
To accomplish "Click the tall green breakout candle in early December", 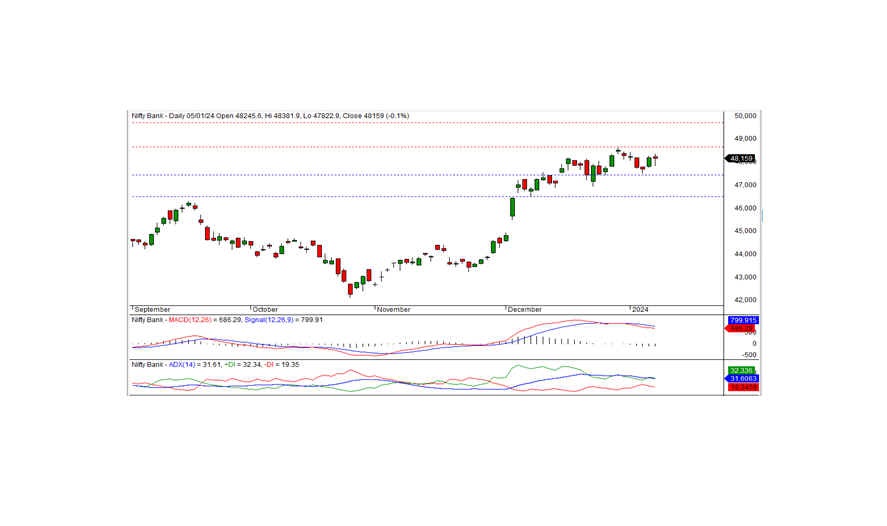I will click(x=513, y=208).
